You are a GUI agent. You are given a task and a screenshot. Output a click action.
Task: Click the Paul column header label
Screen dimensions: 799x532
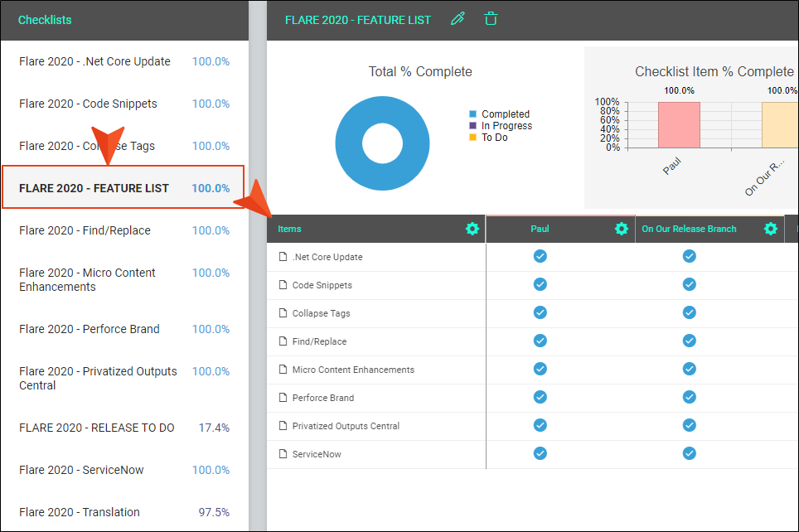pos(540,229)
